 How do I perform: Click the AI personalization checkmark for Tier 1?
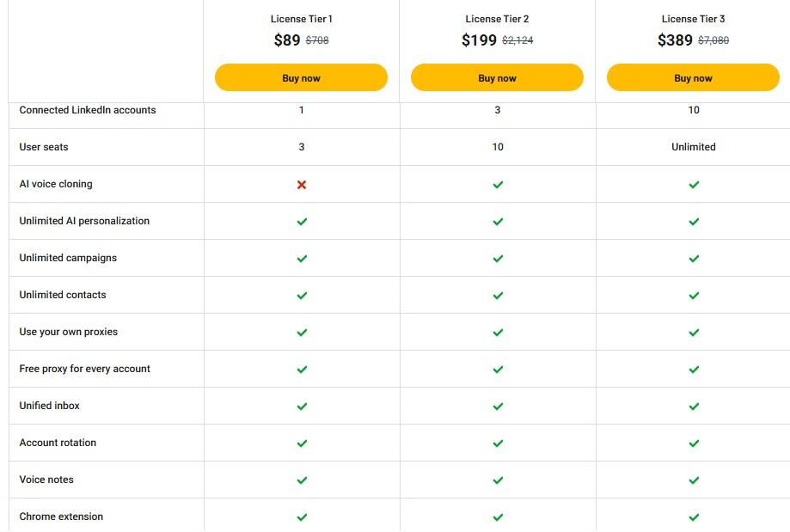301,221
